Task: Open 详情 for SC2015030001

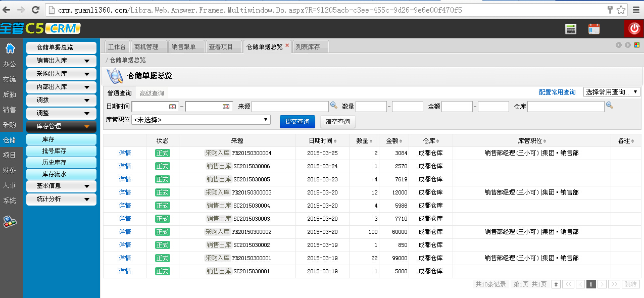Action: 125,271
